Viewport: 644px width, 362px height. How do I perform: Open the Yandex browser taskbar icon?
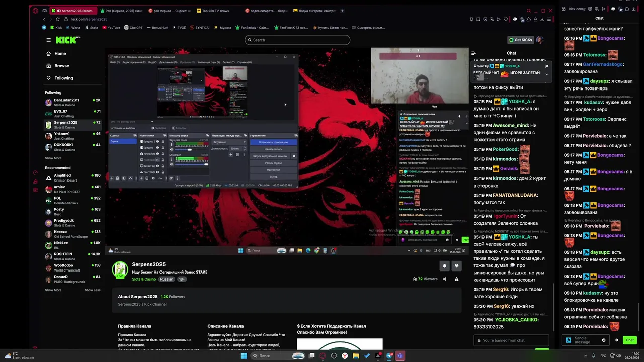coord(345,356)
